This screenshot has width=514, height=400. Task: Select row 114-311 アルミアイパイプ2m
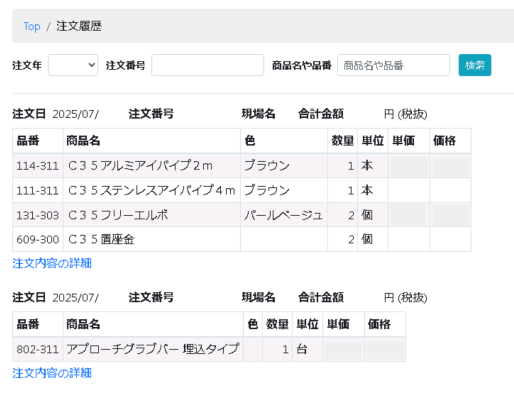[242, 166]
